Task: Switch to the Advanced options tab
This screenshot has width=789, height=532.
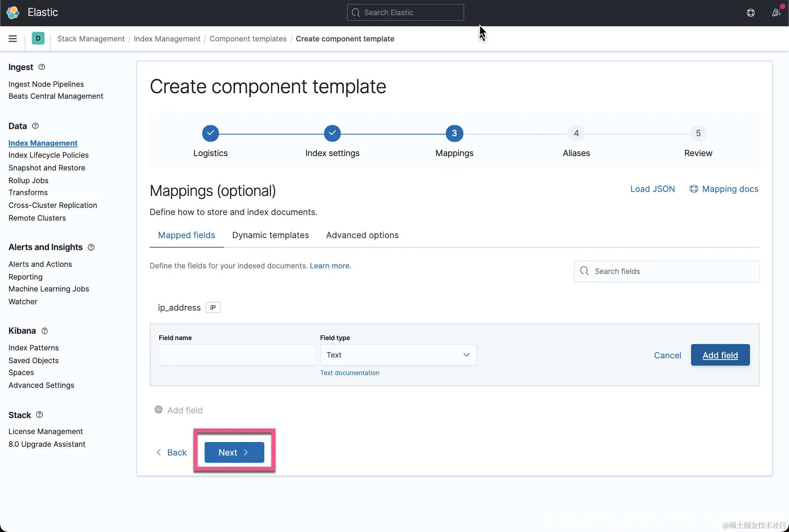Action: (362, 235)
